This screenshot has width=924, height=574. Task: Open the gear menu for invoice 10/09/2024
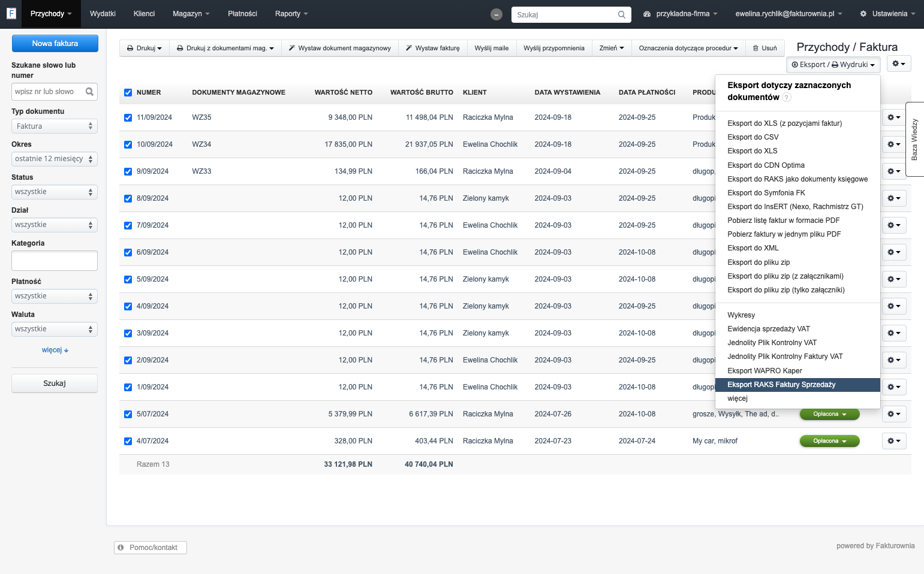[x=894, y=144]
